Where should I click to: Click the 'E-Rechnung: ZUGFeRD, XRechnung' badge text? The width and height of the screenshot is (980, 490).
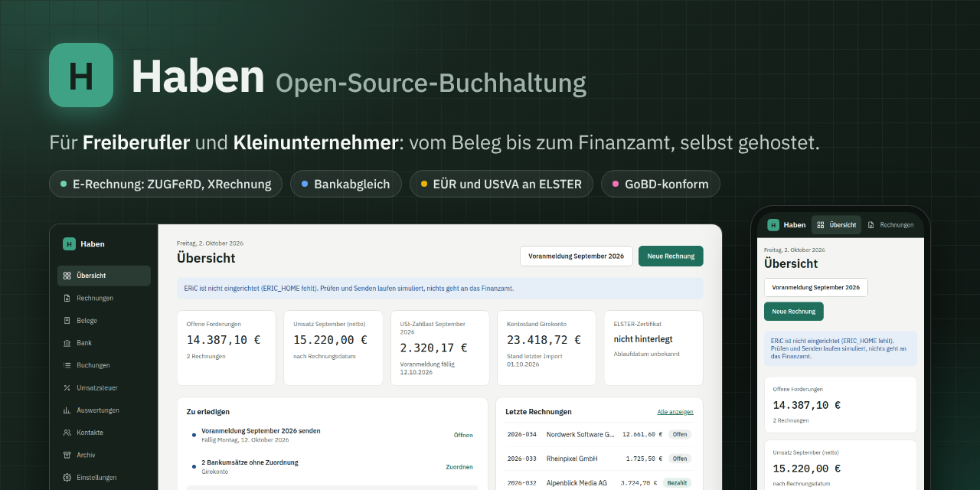(172, 184)
